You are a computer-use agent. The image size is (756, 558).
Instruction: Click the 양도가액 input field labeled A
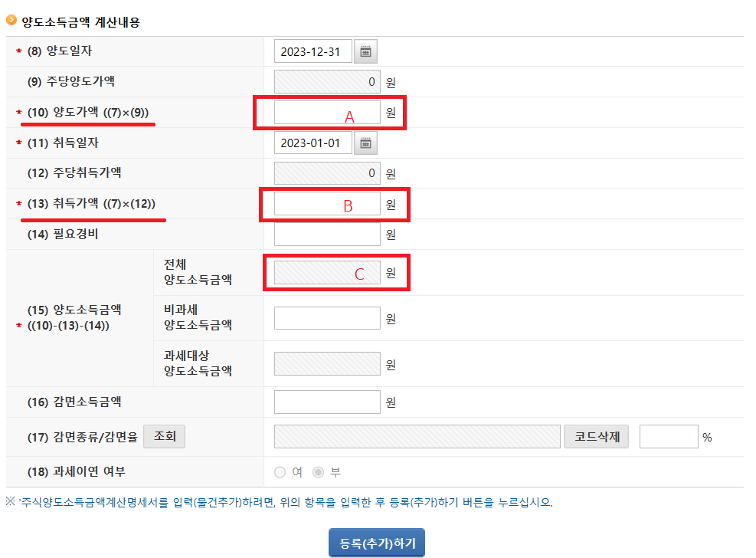[x=327, y=112]
